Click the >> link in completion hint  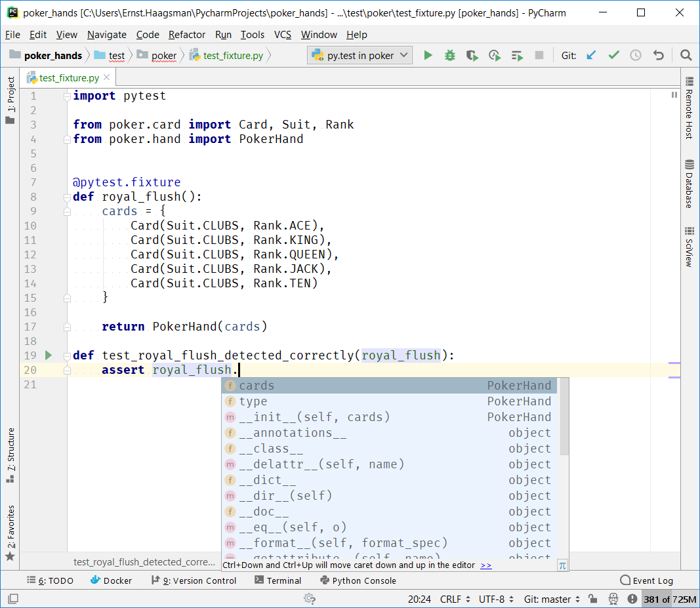coord(485,565)
